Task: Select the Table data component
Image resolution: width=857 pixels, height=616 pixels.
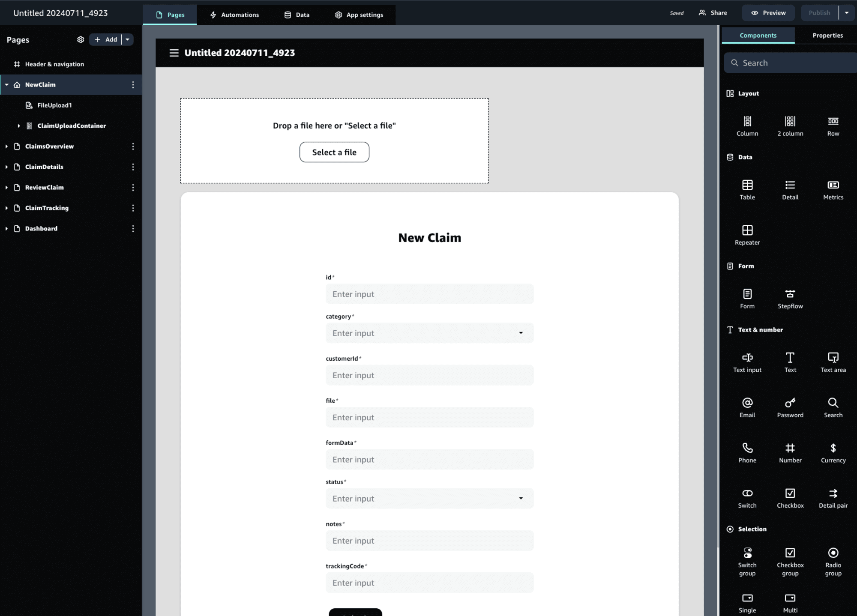Action: (747, 190)
